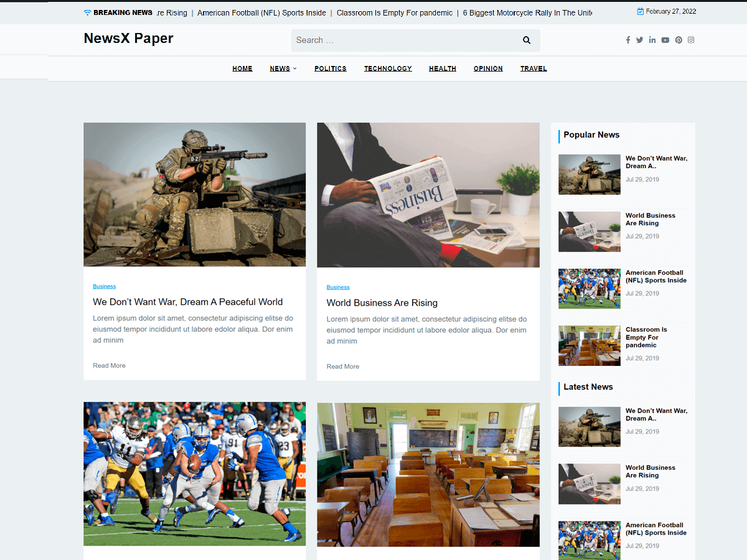Click the classroom thumbnail in Popular News

(589, 345)
